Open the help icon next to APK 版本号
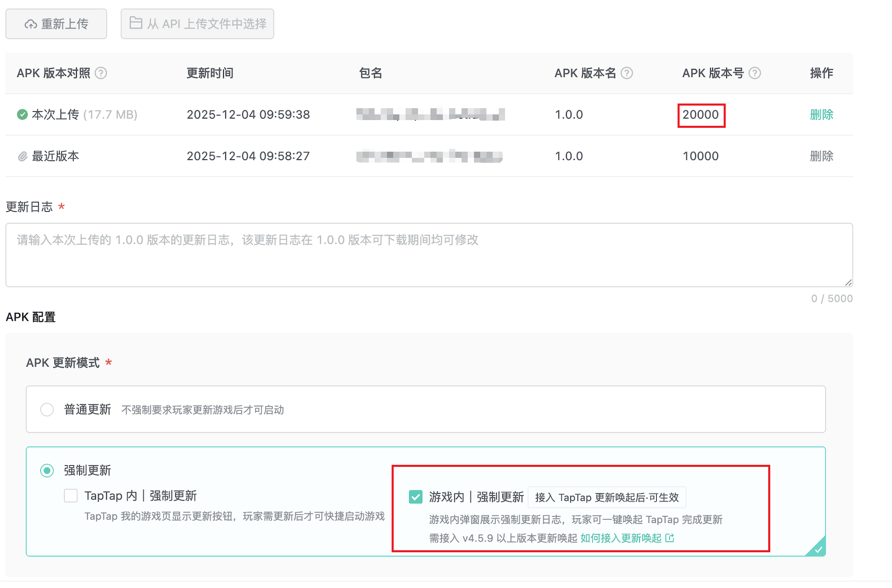Viewport: 892px width, 588px height. (755, 73)
